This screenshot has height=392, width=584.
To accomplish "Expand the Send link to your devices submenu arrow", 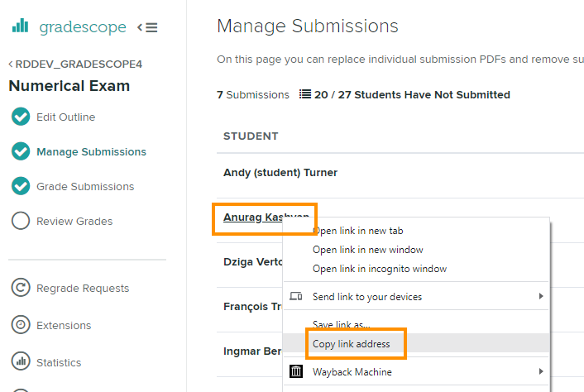I will (x=541, y=297).
